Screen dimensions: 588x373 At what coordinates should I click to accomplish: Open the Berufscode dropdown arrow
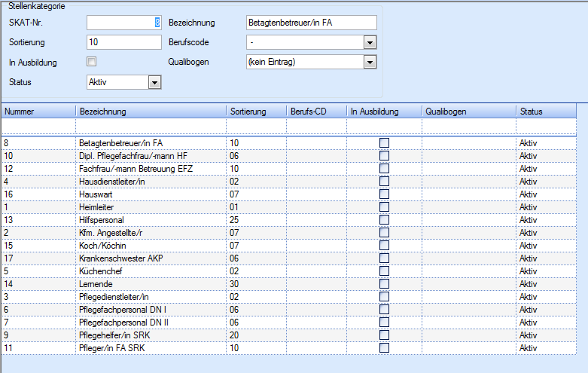coord(370,42)
